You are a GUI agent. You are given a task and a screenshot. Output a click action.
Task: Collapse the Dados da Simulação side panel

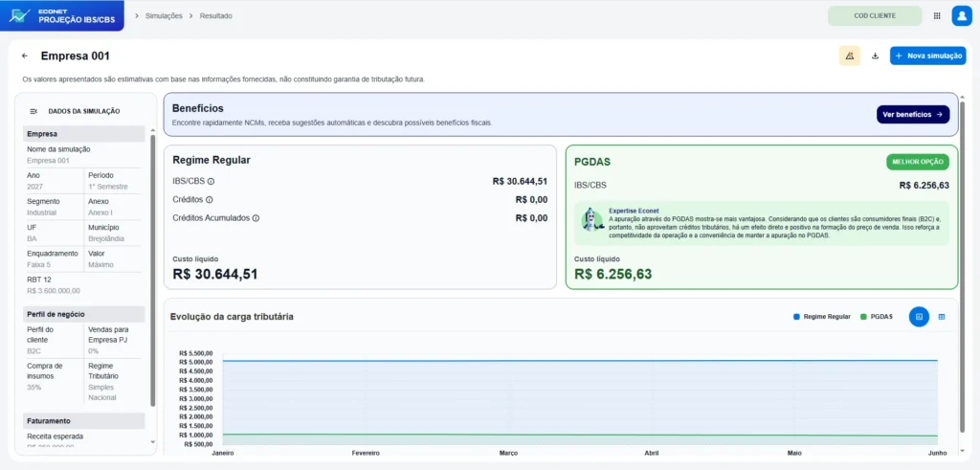pyautogui.click(x=33, y=111)
